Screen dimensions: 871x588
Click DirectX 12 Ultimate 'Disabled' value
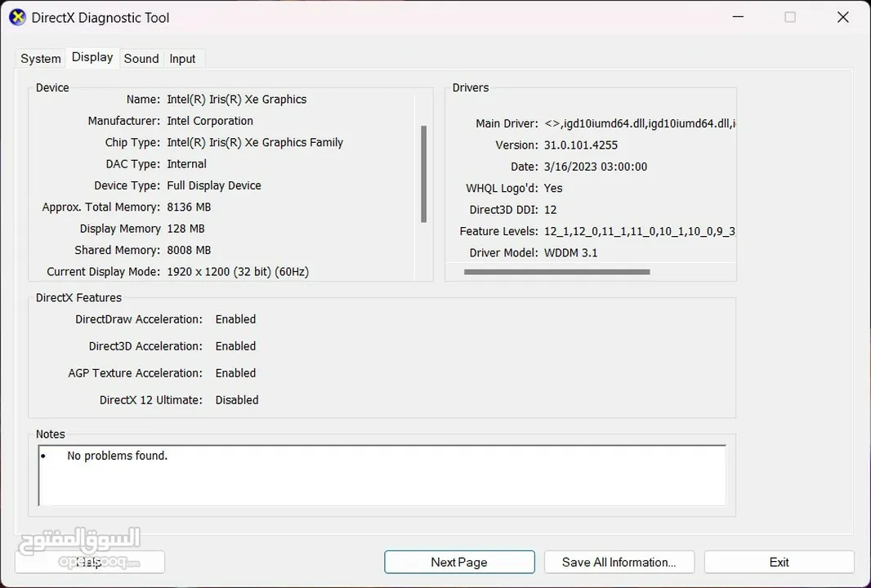click(237, 400)
